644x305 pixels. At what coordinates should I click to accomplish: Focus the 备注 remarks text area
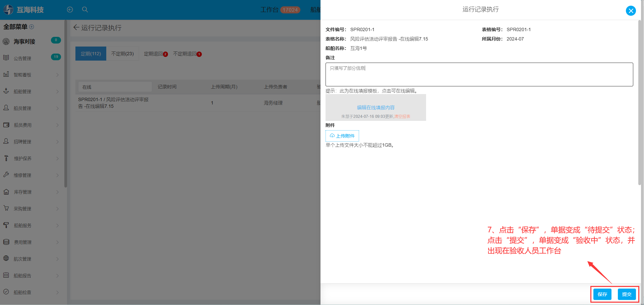click(x=479, y=74)
